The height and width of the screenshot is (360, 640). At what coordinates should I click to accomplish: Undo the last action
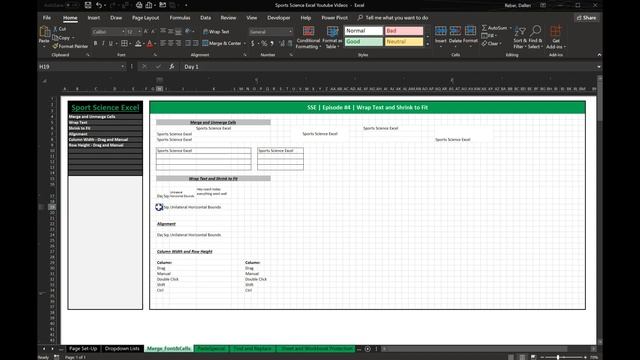coord(99,5)
